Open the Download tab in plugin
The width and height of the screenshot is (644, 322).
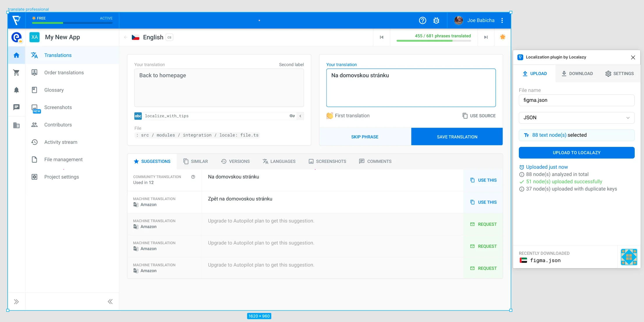(577, 74)
